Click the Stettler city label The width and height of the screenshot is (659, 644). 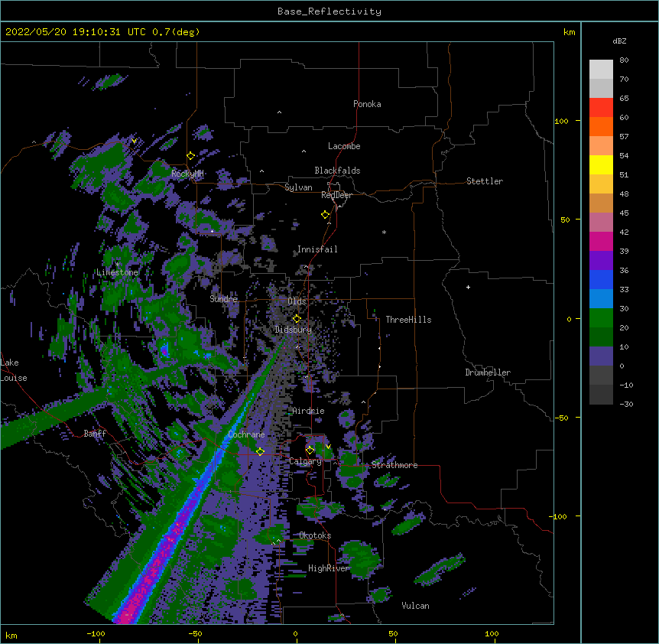[x=485, y=181]
